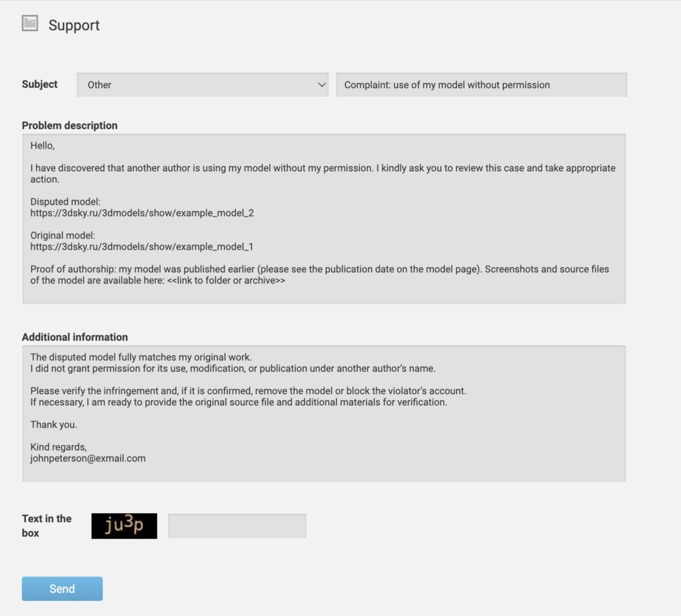Click the Problem description label
Screen dimensions: 681x616
click(70, 126)
